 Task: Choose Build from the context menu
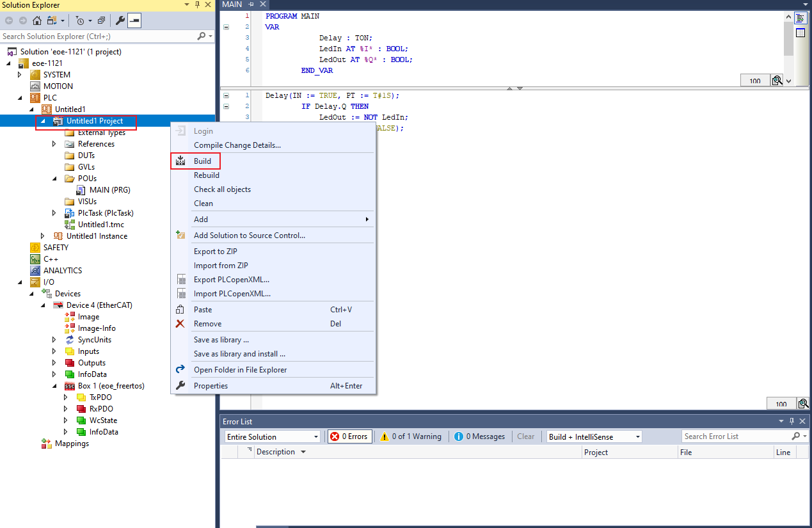pyautogui.click(x=202, y=161)
